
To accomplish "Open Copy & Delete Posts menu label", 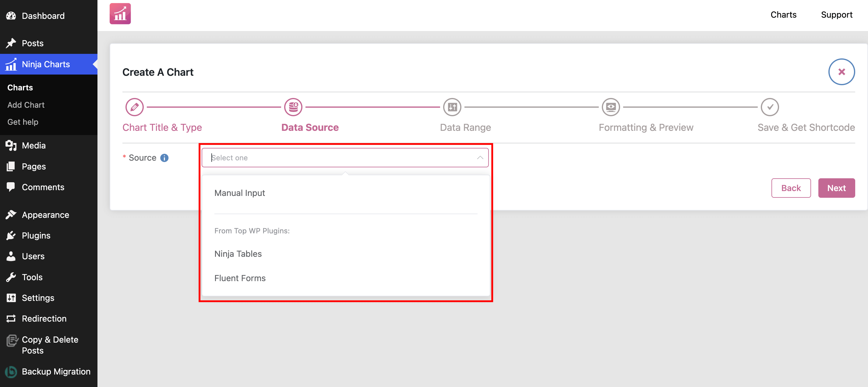I will (50, 345).
